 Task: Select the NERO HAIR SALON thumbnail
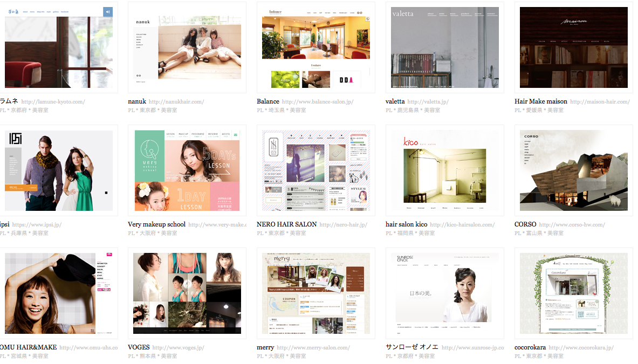tap(315, 170)
